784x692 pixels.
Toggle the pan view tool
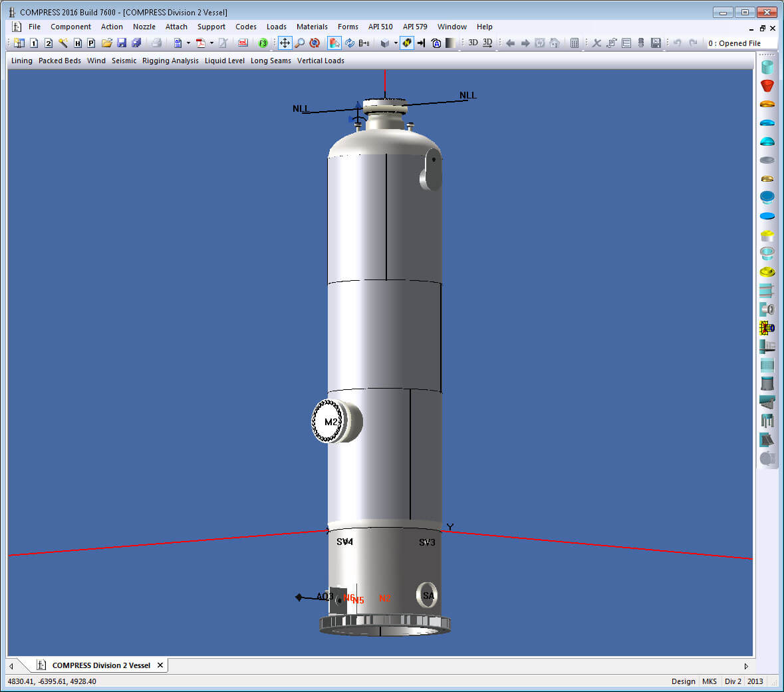click(x=284, y=43)
